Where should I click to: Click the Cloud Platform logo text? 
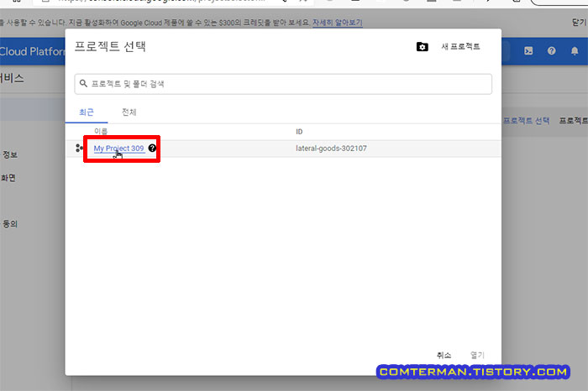[x=33, y=51]
